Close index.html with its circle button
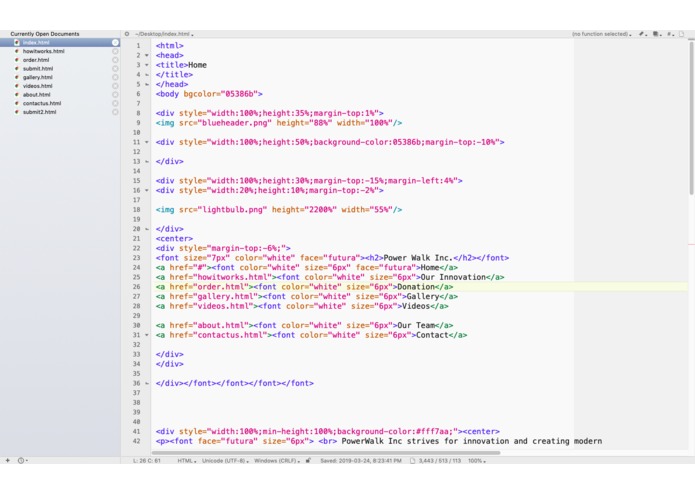The height and width of the screenshot is (494, 695). 115,43
